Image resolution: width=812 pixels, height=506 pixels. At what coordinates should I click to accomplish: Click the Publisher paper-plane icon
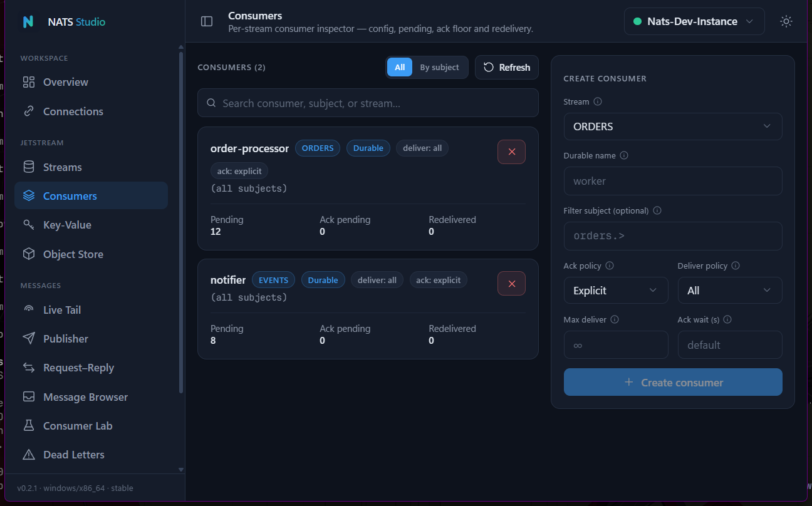click(x=29, y=339)
